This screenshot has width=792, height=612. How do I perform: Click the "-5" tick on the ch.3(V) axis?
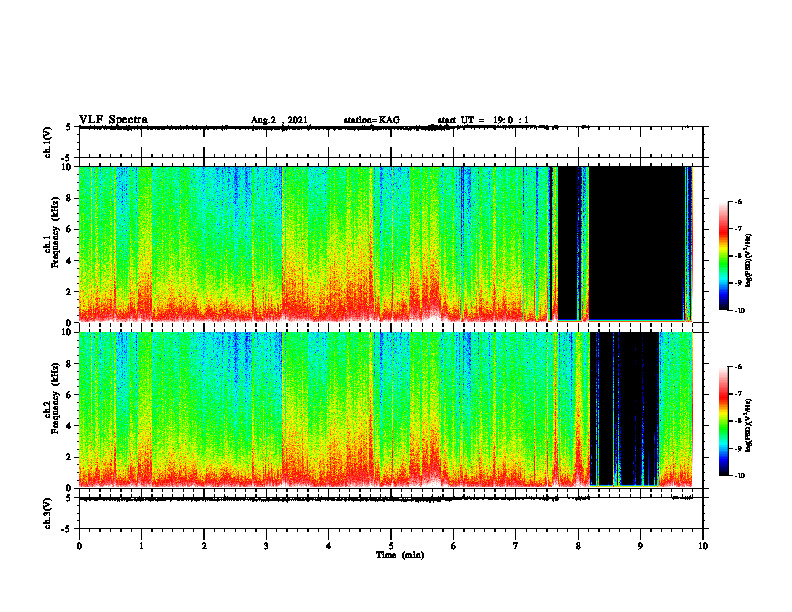pos(66,529)
